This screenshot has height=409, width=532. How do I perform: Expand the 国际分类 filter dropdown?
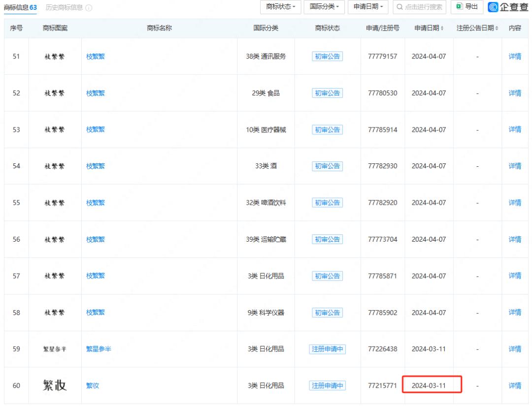[324, 7]
